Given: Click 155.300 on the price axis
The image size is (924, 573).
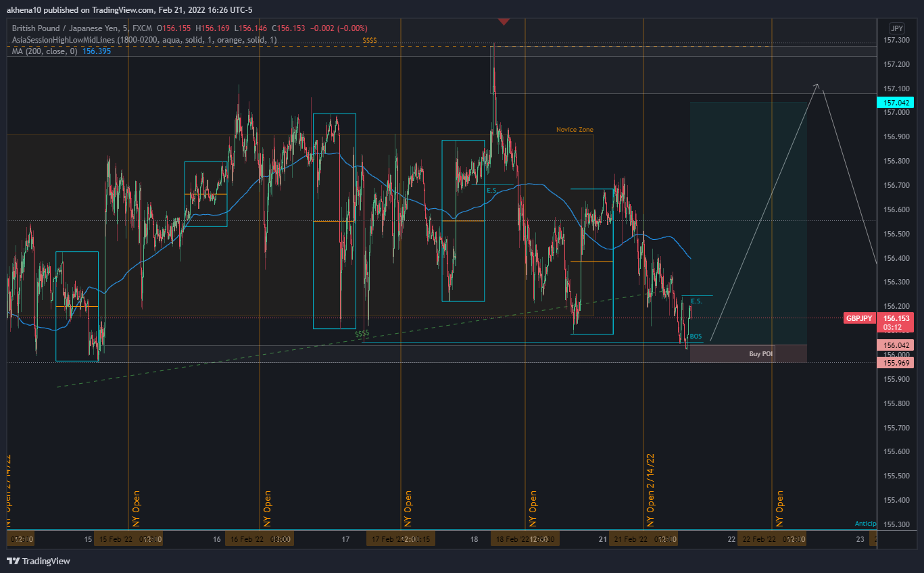Looking at the screenshot, I should [x=896, y=525].
